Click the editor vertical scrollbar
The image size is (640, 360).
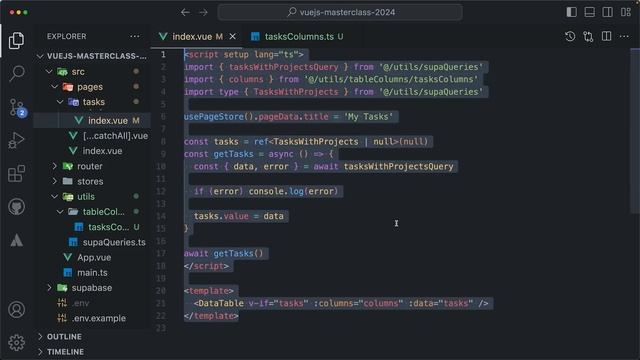click(x=635, y=131)
